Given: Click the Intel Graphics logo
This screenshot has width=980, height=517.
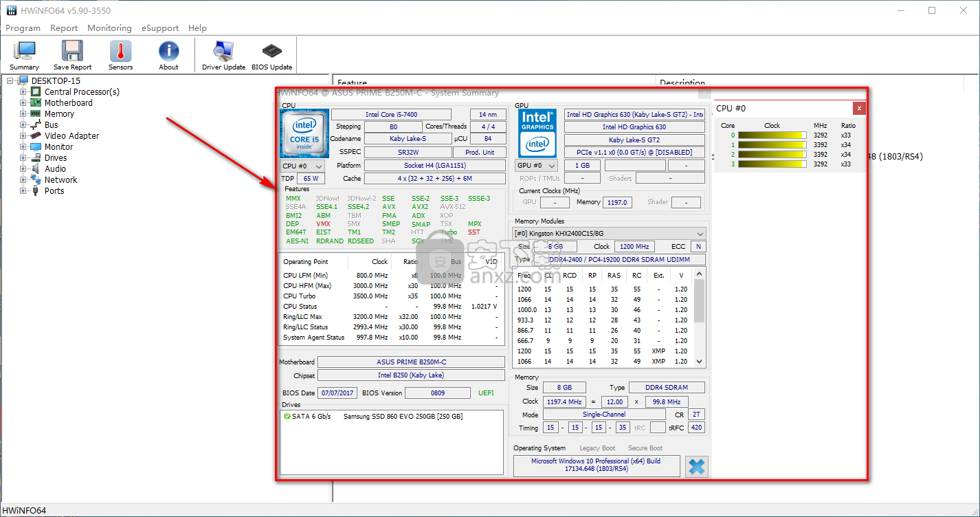Looking at the screenshot, I should point(537,133).
